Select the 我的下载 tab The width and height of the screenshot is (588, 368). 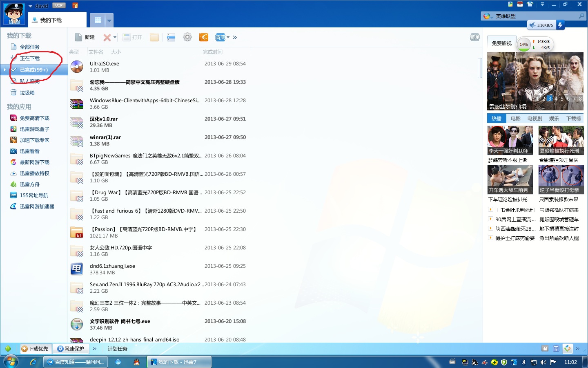point(57,20)
